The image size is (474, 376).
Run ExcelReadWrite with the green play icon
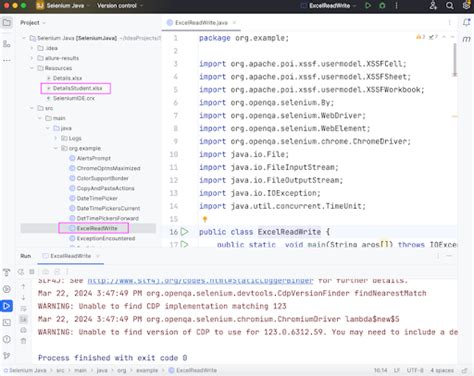[x=368, y=6]
